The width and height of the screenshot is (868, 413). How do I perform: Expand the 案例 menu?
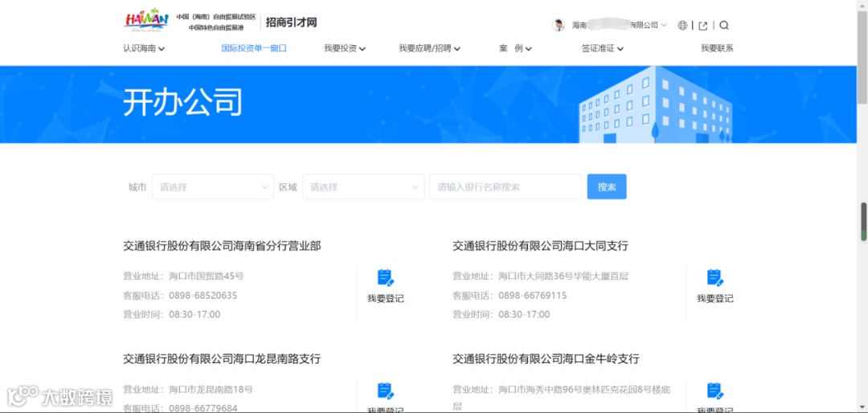(x=515, y=48)
